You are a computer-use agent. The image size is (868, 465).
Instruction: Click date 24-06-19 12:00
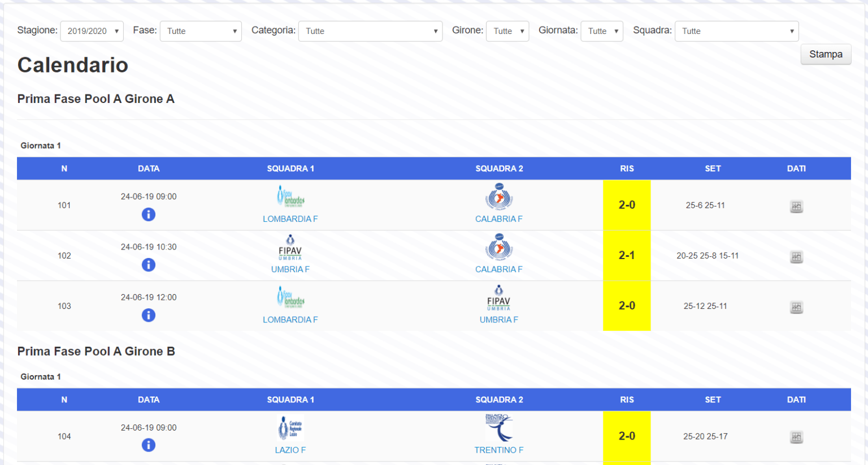coord(149,298)
